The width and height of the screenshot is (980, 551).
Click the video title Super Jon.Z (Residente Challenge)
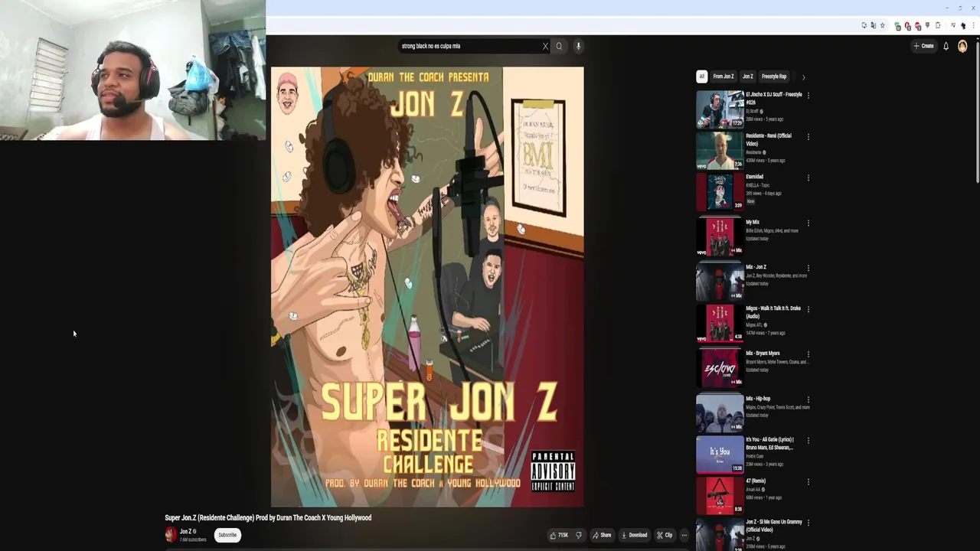coord(268,518)
